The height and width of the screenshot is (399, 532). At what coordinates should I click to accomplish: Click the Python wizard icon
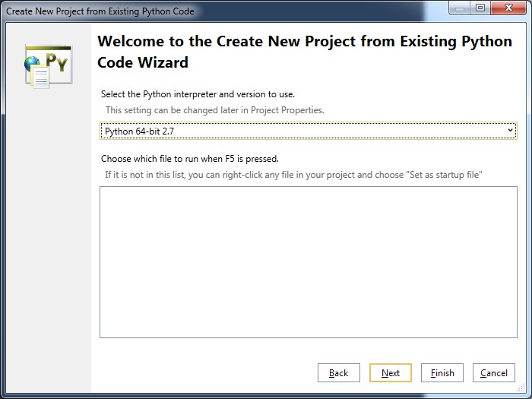pos(47,65)
